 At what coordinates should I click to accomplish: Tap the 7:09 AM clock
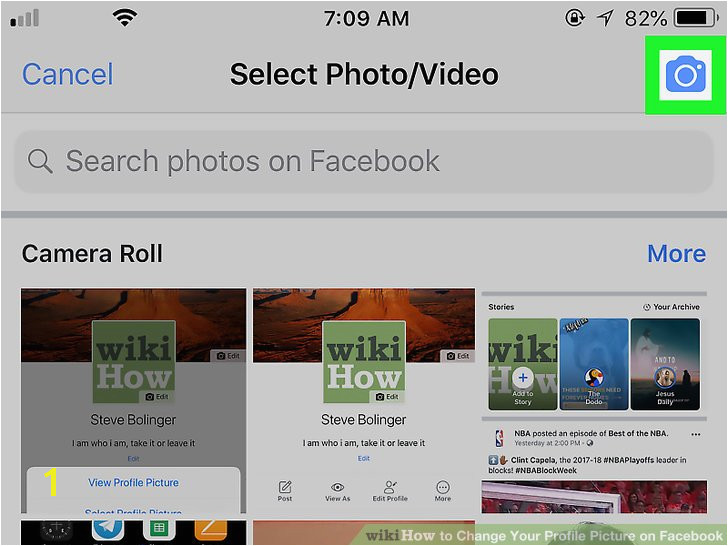[x=367, y=19]
